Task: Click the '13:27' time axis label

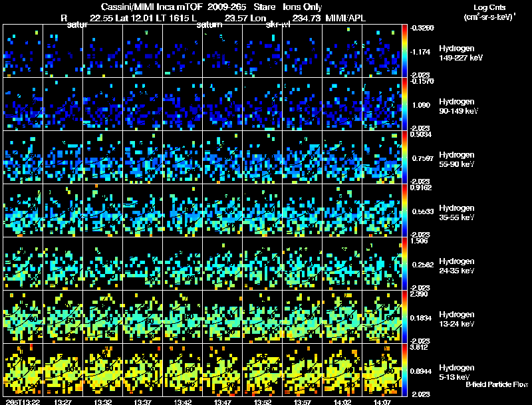Action: point(63,402)
